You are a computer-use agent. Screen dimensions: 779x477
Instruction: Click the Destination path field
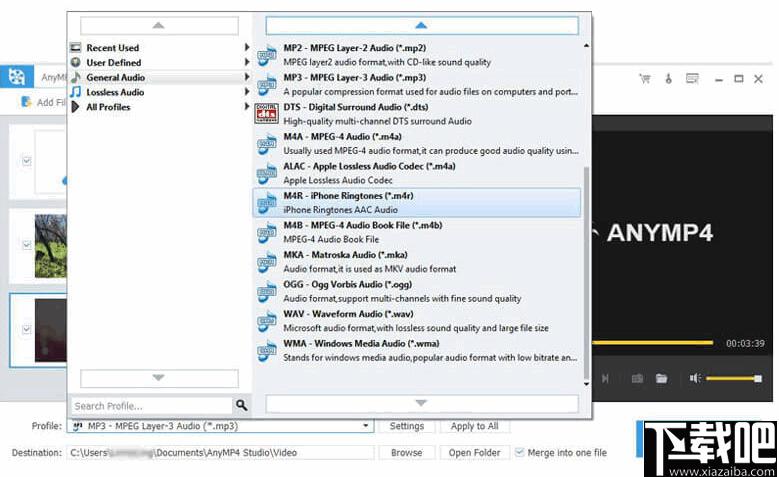(x=221, y=453)
